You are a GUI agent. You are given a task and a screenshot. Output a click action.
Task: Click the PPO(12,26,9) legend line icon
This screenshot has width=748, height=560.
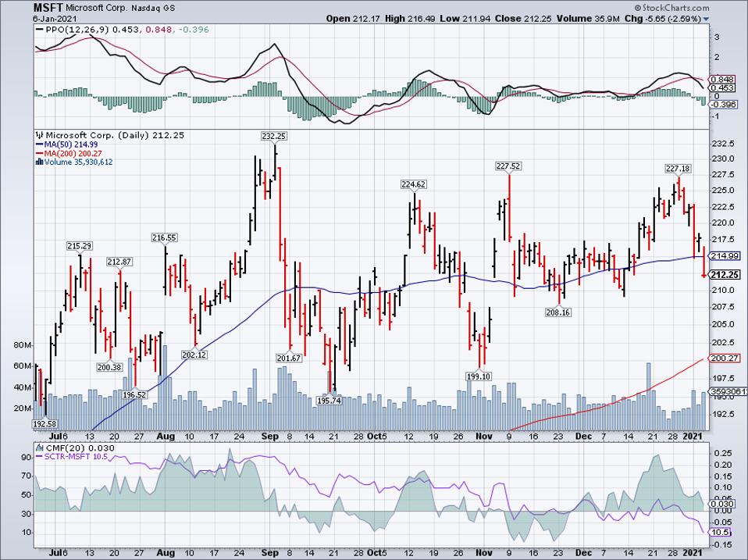(x=39, y=30)
